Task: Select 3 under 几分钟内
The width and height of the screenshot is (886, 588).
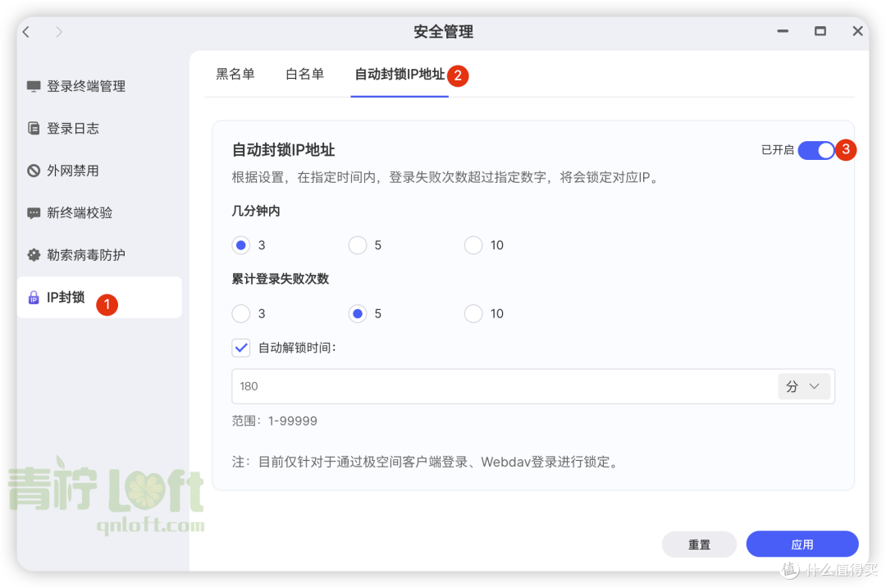Action: click(241, 245)
